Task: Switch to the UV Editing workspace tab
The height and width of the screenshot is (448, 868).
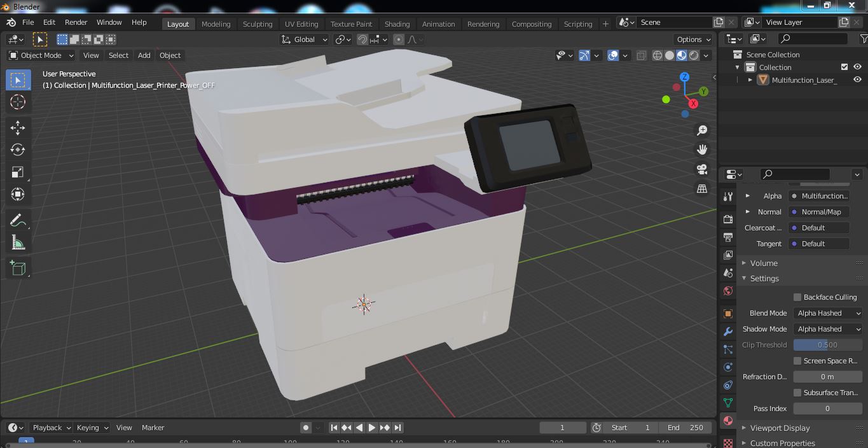Action: coord(301,24)
